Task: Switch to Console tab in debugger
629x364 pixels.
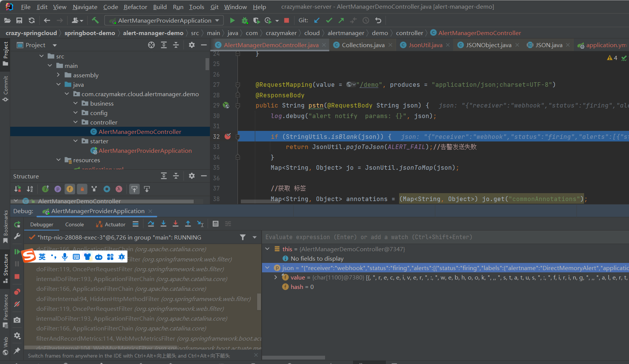Action: point(74,224)
